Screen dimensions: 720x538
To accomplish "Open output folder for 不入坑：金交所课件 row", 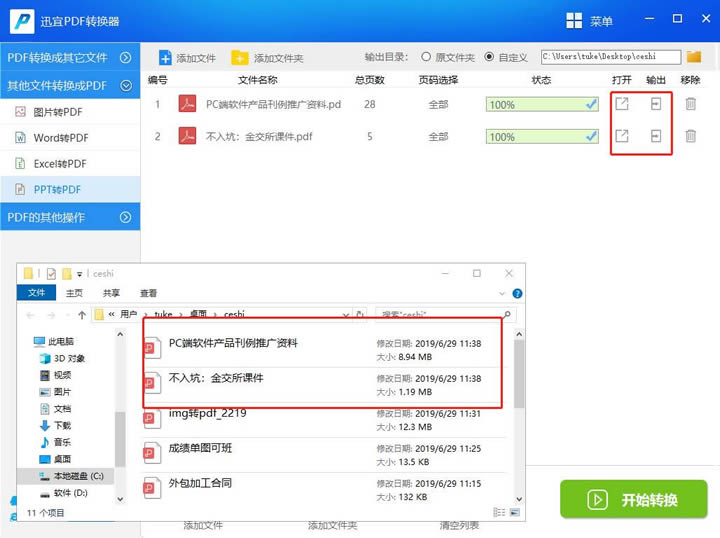I will (656, 136).
